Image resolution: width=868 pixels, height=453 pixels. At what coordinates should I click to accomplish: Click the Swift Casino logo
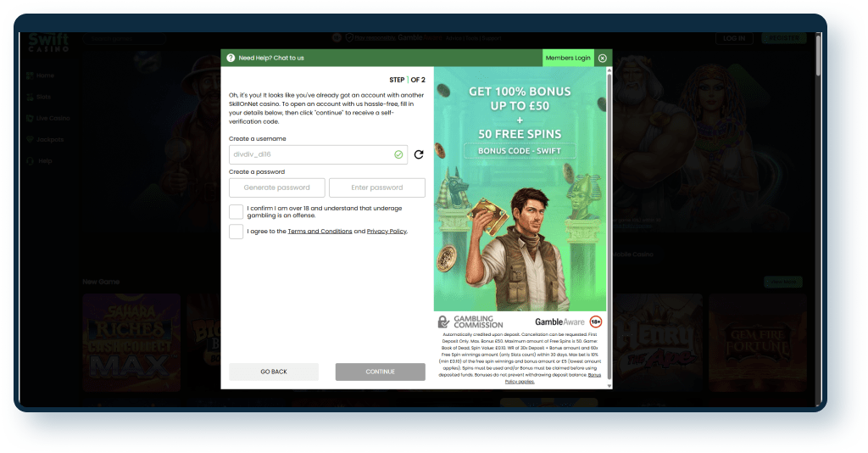click(48, 42)
